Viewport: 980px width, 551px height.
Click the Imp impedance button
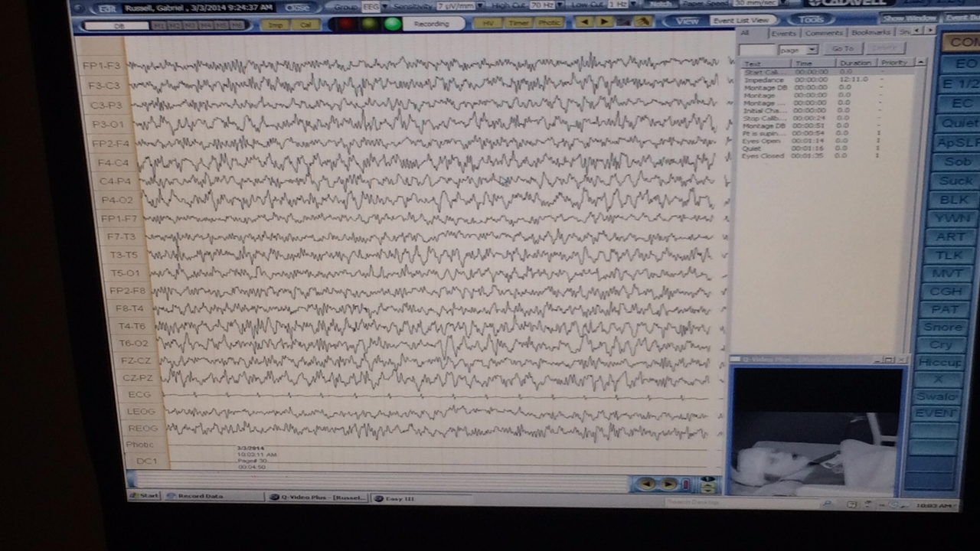pos(275,24)
